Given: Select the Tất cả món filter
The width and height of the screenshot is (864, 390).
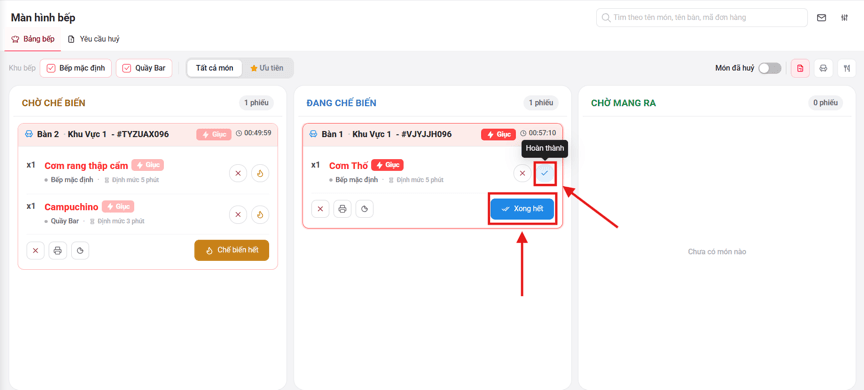Looking at the screenshot, I should point(214,68).
